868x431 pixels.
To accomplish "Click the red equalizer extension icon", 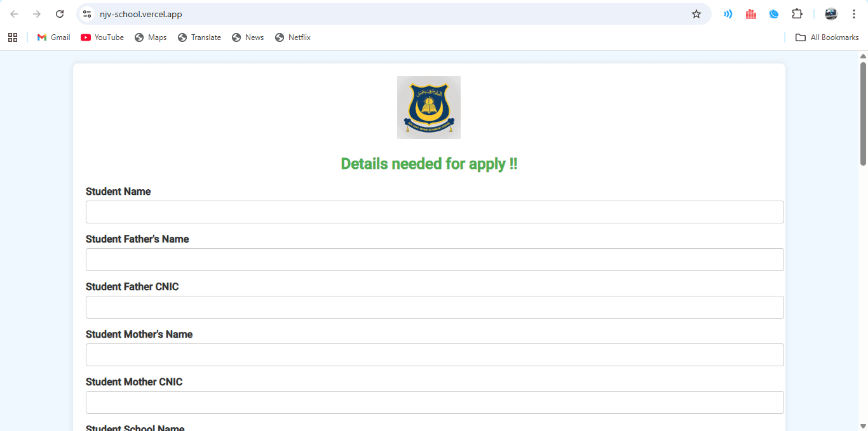I will 751,14.
